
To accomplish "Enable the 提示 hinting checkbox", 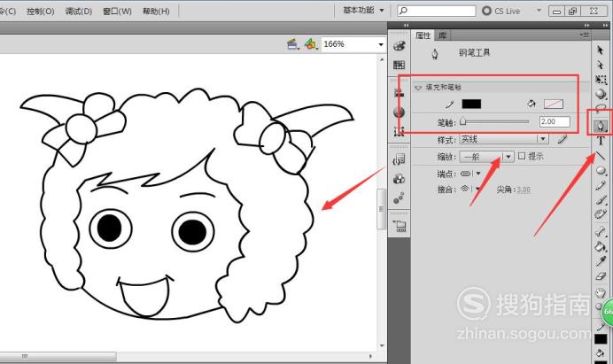I will (522, 156).
